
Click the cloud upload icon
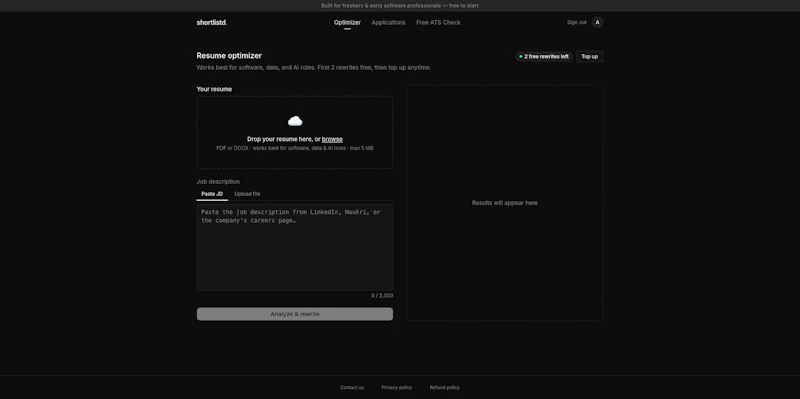tap(295, 121)
